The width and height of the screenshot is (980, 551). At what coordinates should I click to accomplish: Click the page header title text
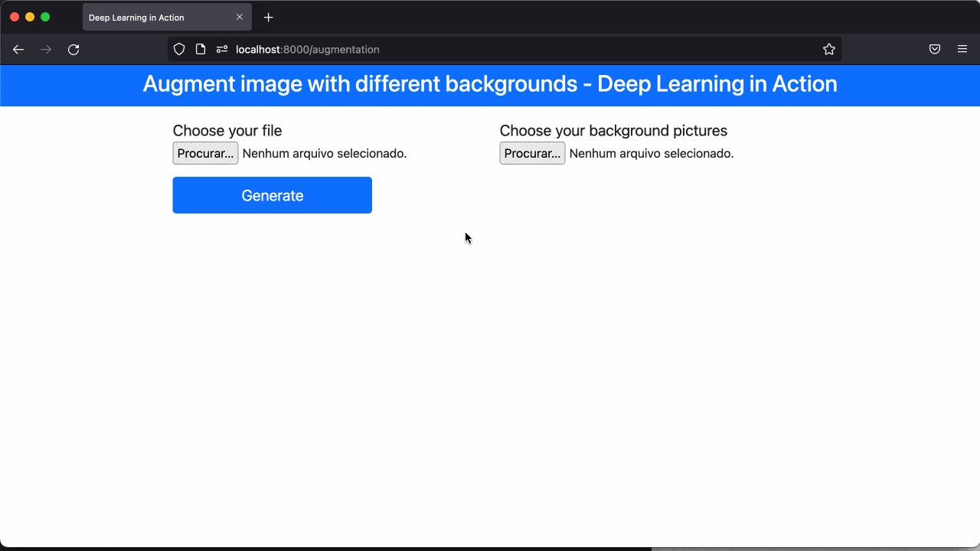click(x=490, y=83)
